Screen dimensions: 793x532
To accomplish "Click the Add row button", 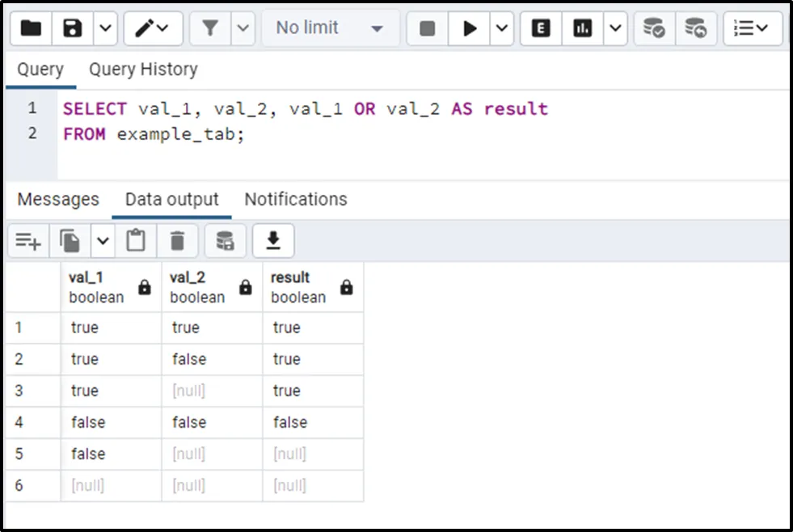I will (28, 241).
